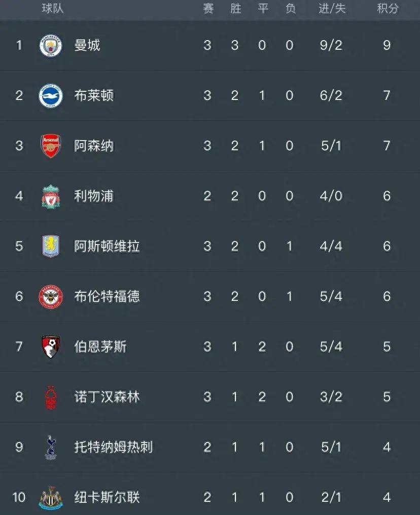Click the Tottenham Hotspur cockerel icon
The image size is (420, 515).
coord(51,447)
